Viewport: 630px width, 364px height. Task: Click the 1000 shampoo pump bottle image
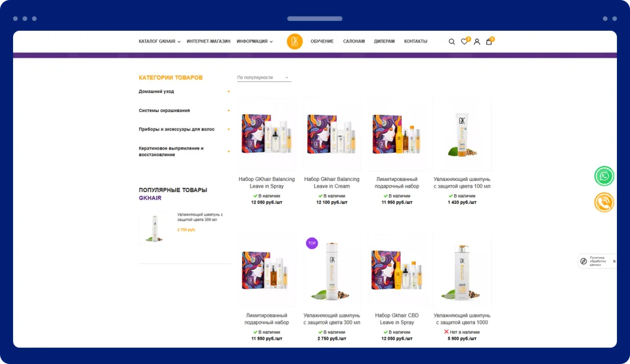click(x=461, y=270)
